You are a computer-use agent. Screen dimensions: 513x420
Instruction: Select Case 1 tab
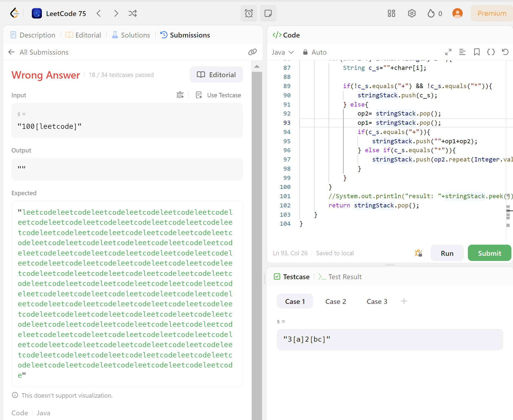tap(295, 301)
